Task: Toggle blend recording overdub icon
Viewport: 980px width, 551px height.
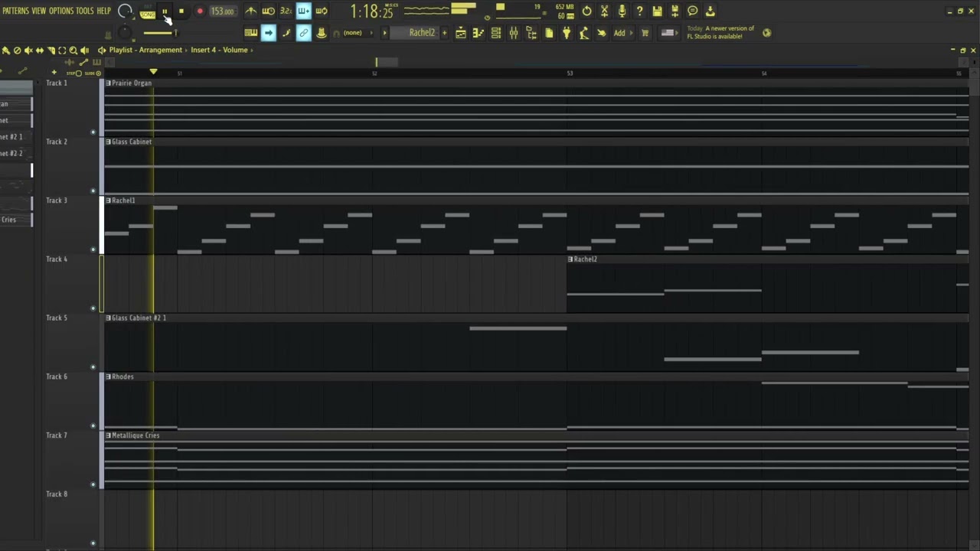Action: click(x=304, y=11)
